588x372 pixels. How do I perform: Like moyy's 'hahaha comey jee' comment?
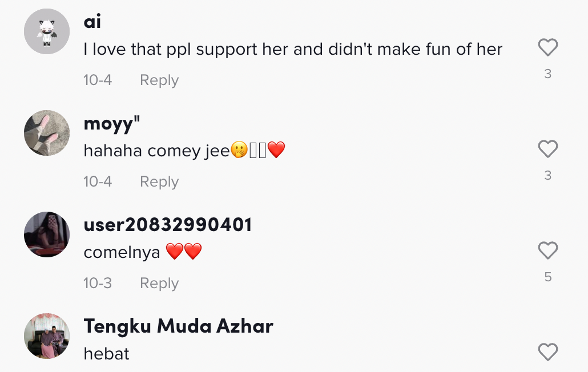(548, 149)
